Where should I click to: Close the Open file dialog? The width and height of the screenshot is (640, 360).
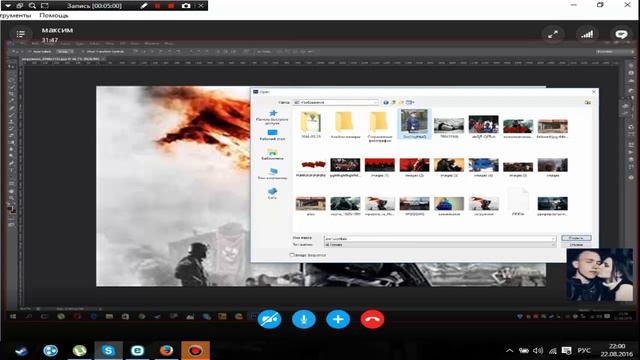594,92
